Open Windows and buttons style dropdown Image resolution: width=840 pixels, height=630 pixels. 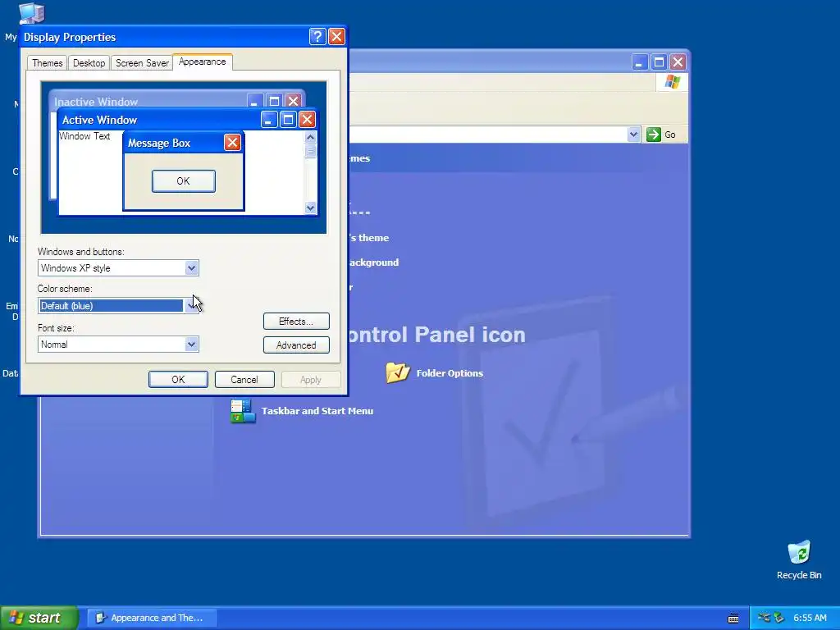(x=191, y=268)
